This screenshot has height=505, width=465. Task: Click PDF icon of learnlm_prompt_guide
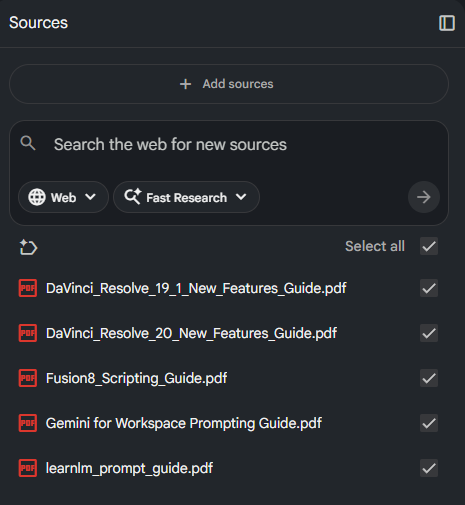point(28,468)
